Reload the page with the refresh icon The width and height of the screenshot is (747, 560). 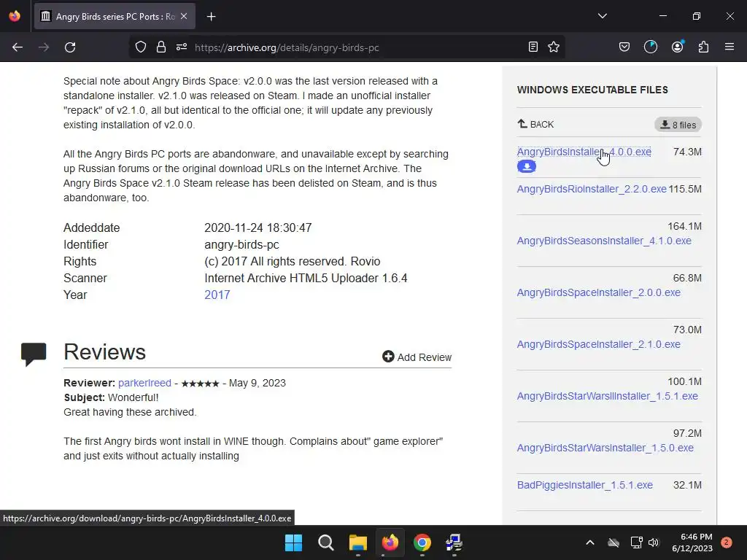tap(70, 47)
